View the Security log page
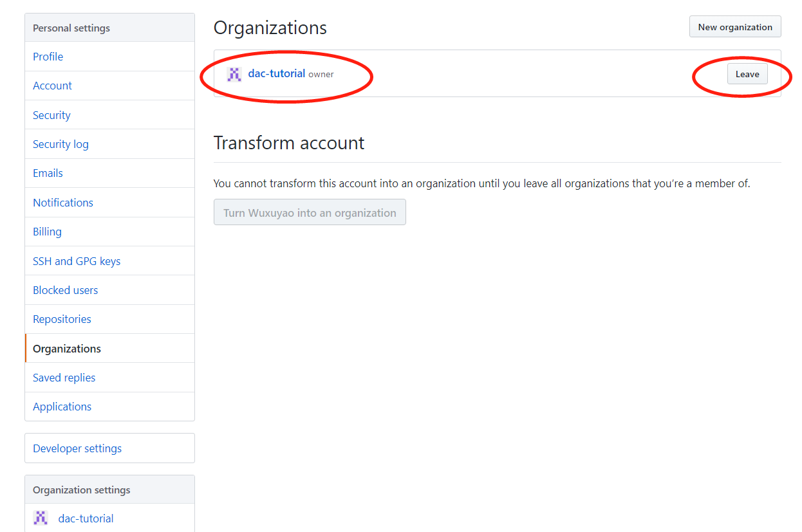 tap(61, 144)
